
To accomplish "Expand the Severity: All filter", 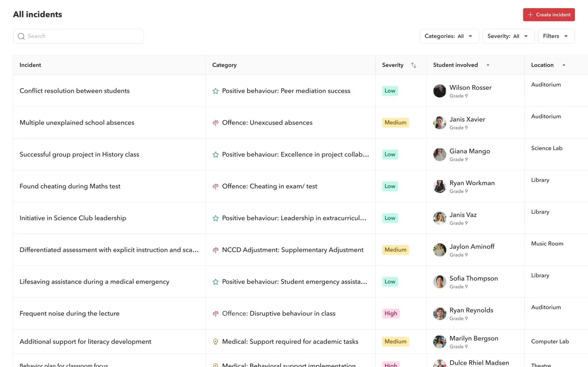I will pyautogui.click(x=508, y=36).
